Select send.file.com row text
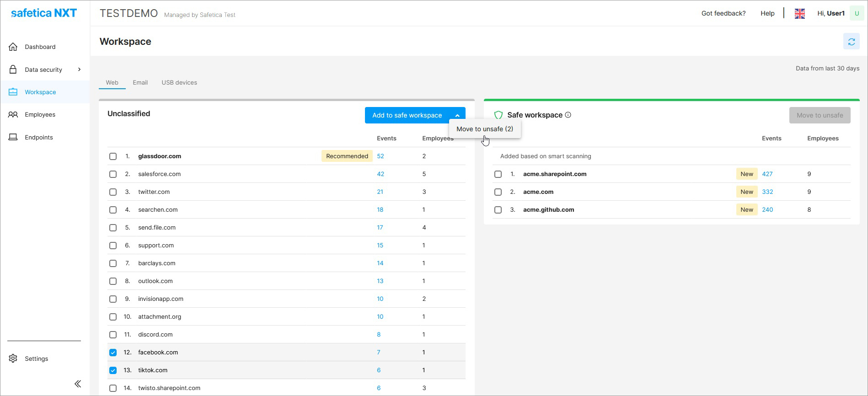868x396 pixels. (157, 228)
